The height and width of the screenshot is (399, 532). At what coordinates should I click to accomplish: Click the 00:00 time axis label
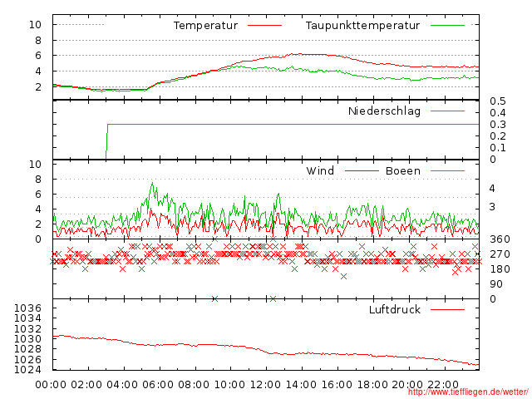coord(51,385)
